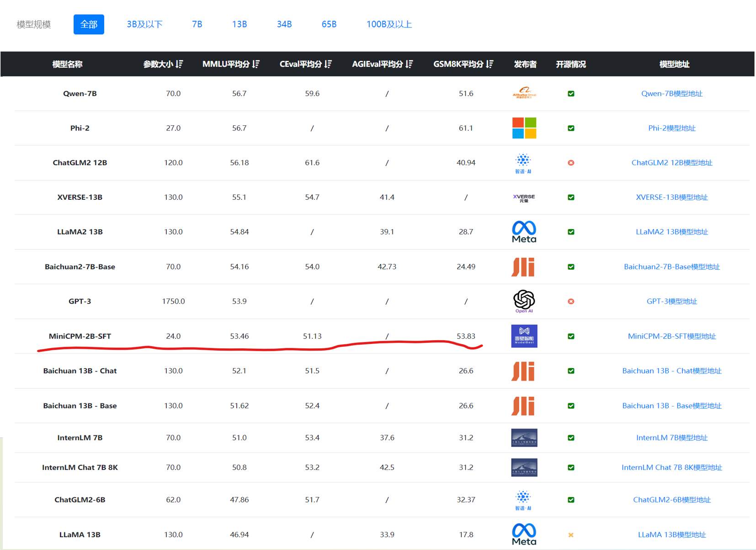The image size is (756, 550).
Task: Click the green open-source check for Qwen-7B
Action: tap(571, 93)
